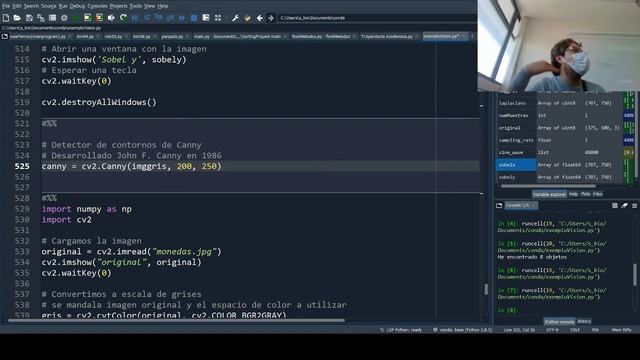The height and width of the screenshot is (360, 640).
Task: Open the Search menu
Action: tap(31, 6)
